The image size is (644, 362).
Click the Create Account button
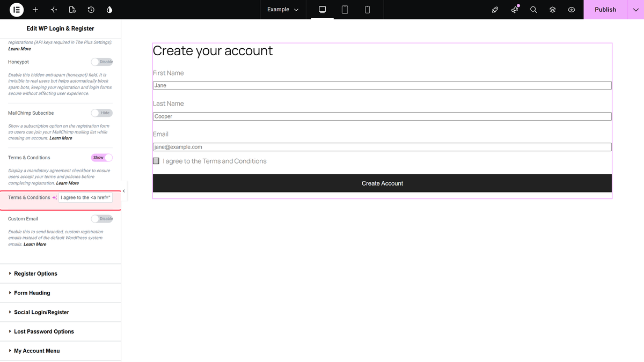(x=382, y=183)
